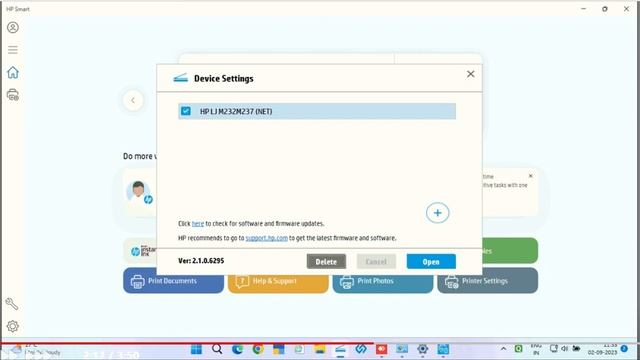The height and width of the screenshot is (360, 640).
Task: Uncheck the HP LJ M232M237 (NET) checkbox
Action: pyautogui.click(x=186, y=111)
